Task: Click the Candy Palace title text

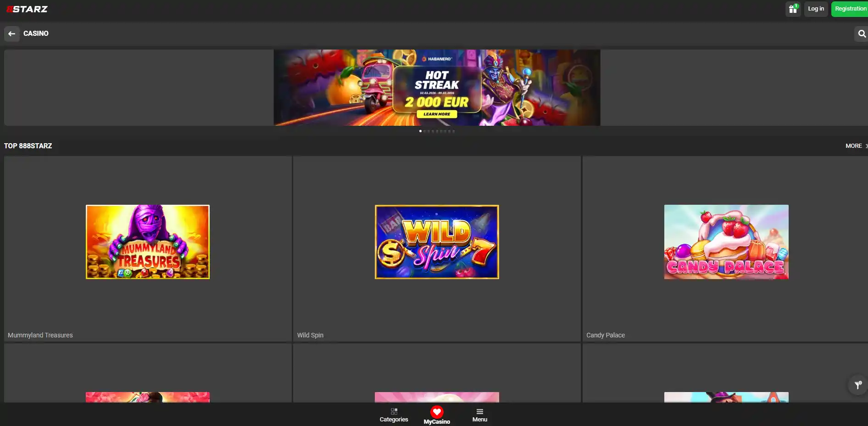Action: tap(606, 335)
